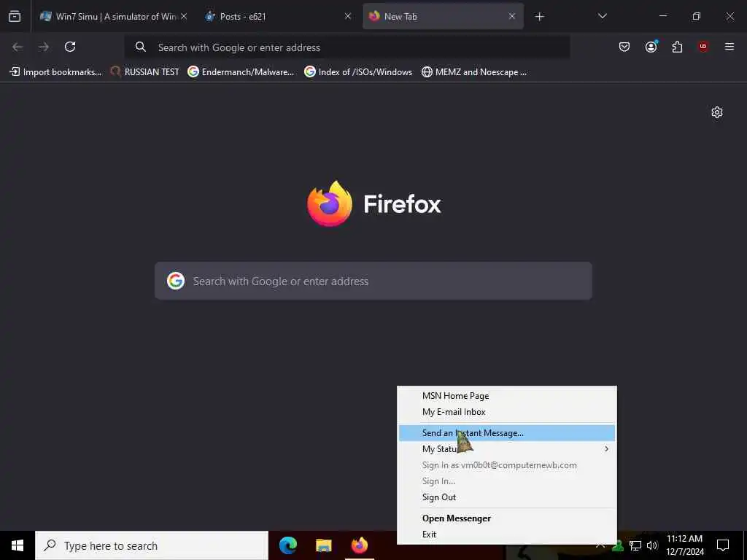
Task: Click the MSN Messenger tray icon
Action: [618, 545]
